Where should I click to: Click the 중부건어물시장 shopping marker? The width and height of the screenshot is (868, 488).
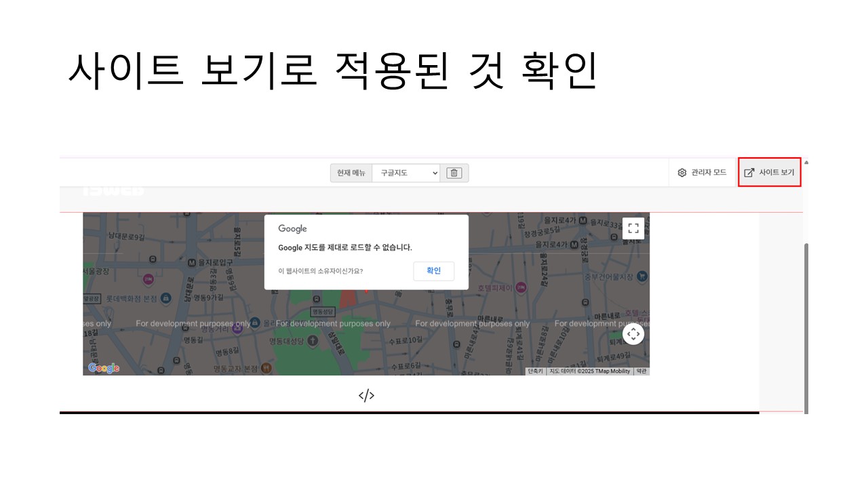[642, 276]
